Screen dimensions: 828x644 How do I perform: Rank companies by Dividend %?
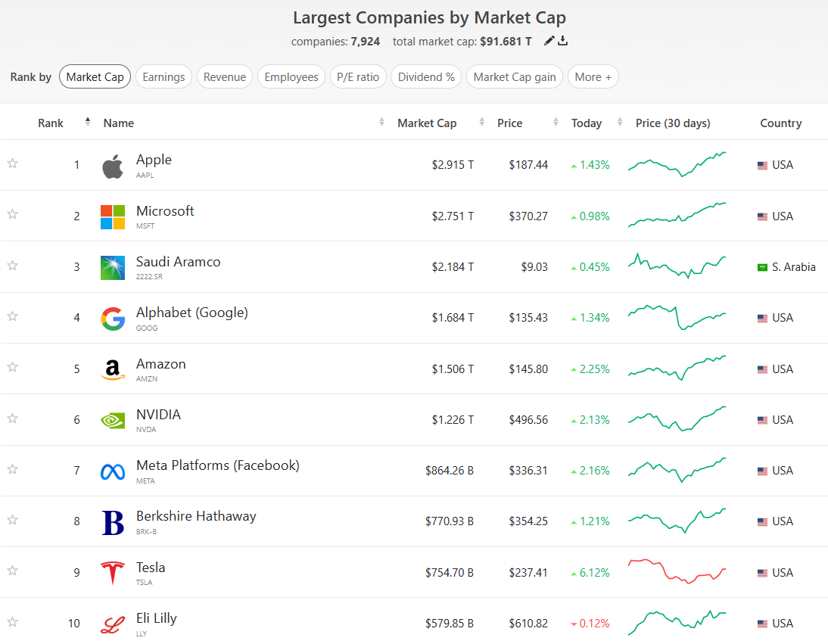coord(426,77)
